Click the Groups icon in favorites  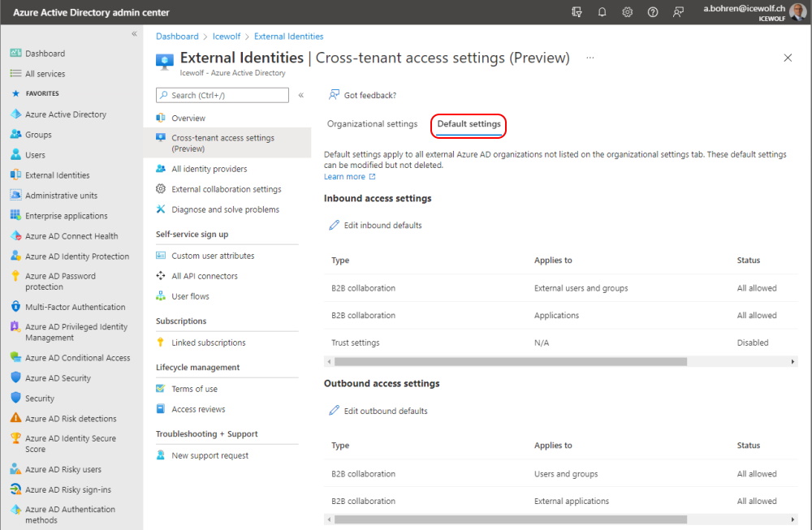(x=16, y=134)
